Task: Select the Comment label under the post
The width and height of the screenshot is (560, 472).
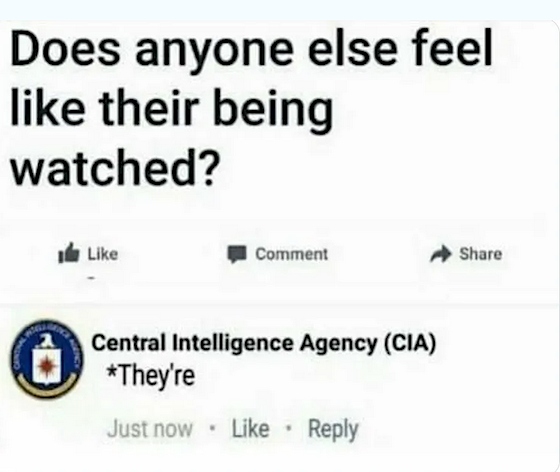Action: point(291,254)
